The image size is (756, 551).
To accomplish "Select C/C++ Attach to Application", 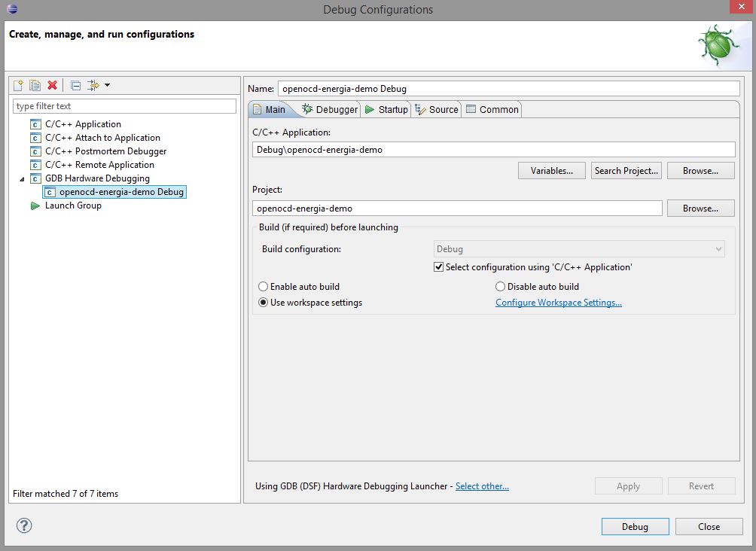I will pos(102,138).
